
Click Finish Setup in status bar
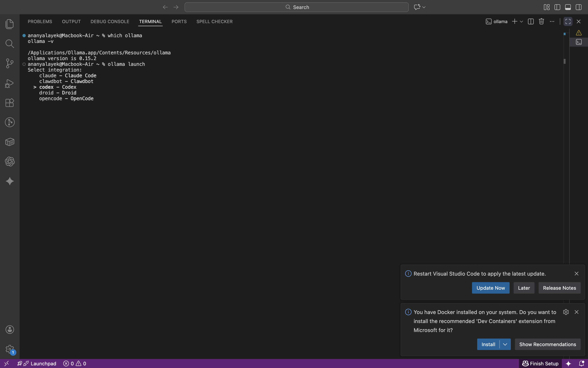pyautogui.click(x=540, y=363)
